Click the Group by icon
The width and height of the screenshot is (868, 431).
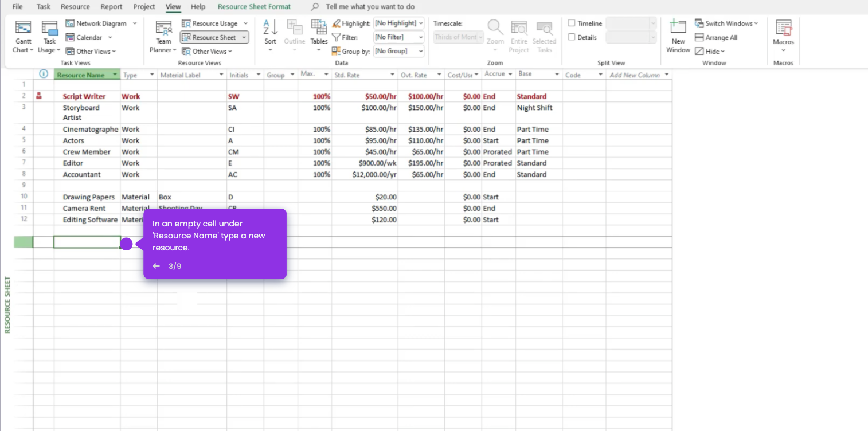337,51
